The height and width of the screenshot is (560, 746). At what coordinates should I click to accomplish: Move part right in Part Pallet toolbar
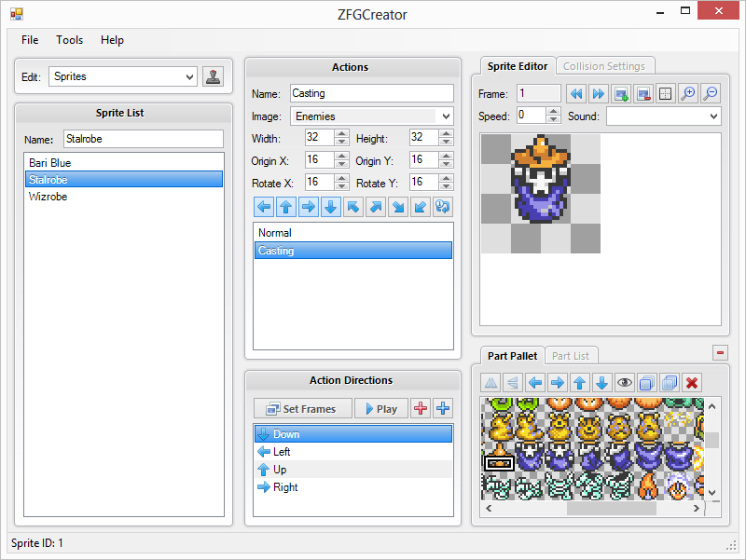558,382
